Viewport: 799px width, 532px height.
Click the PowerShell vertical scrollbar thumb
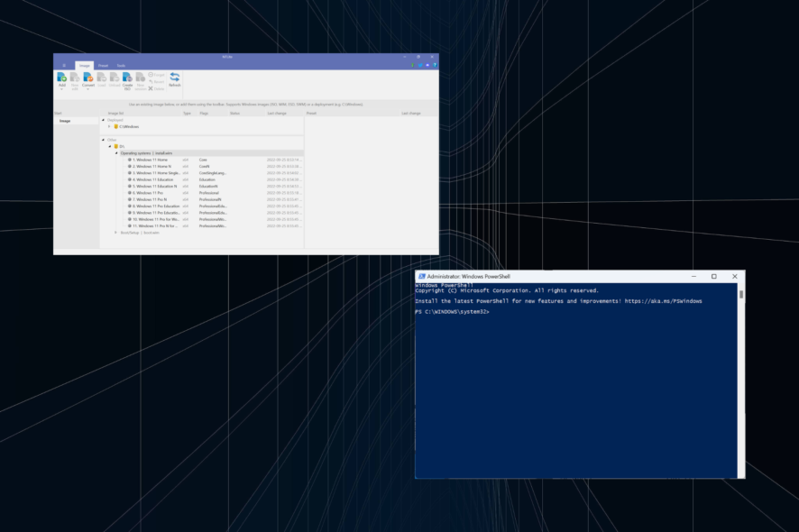pyautogui.click(x=741, y=295)
